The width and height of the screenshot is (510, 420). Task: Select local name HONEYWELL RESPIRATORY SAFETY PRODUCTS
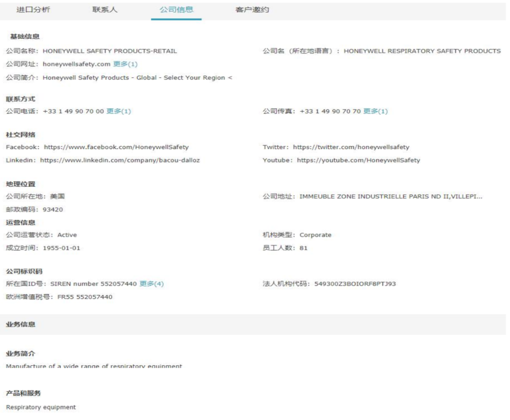point(422,51)
